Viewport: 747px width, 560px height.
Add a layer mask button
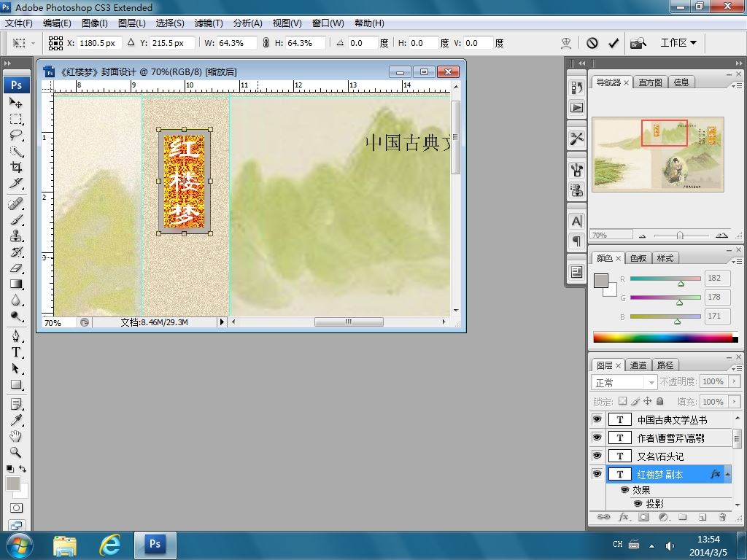coord(643,517)
